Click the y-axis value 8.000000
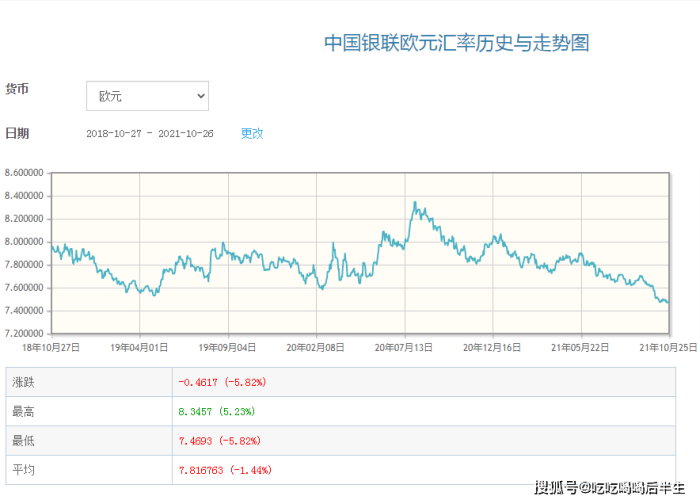 pyautogui.click(x=24, y=242)
